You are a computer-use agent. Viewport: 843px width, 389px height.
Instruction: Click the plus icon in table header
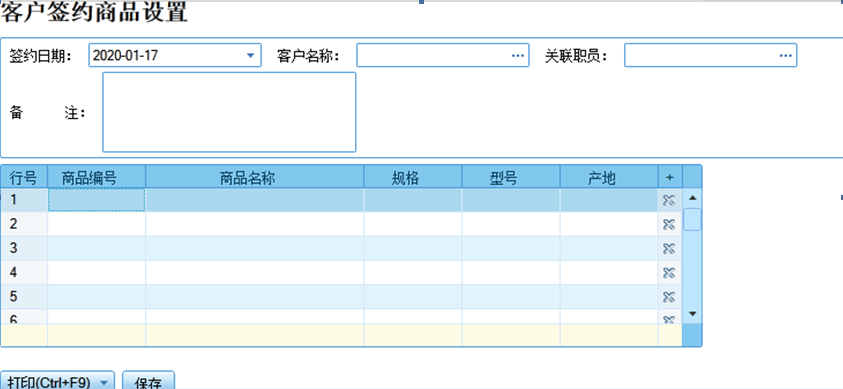pyautogui.click(x=670, y=177)
